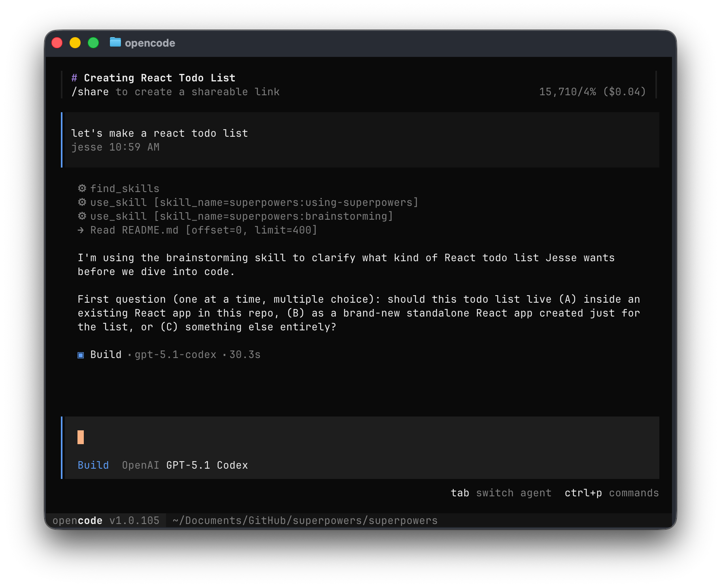Click the arrow icon before Read README.md
This screenshot has height=588, width=721.
(81, 230)
